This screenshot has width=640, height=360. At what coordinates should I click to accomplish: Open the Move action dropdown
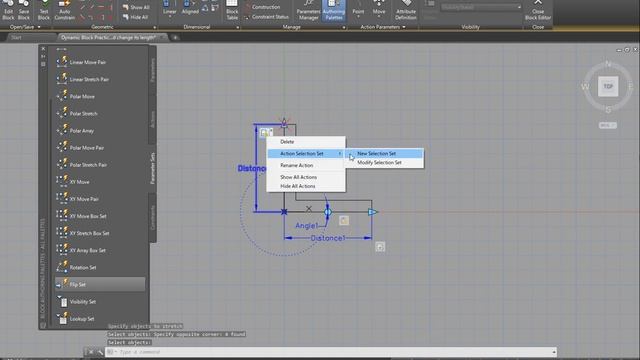(x=379, y=17)
